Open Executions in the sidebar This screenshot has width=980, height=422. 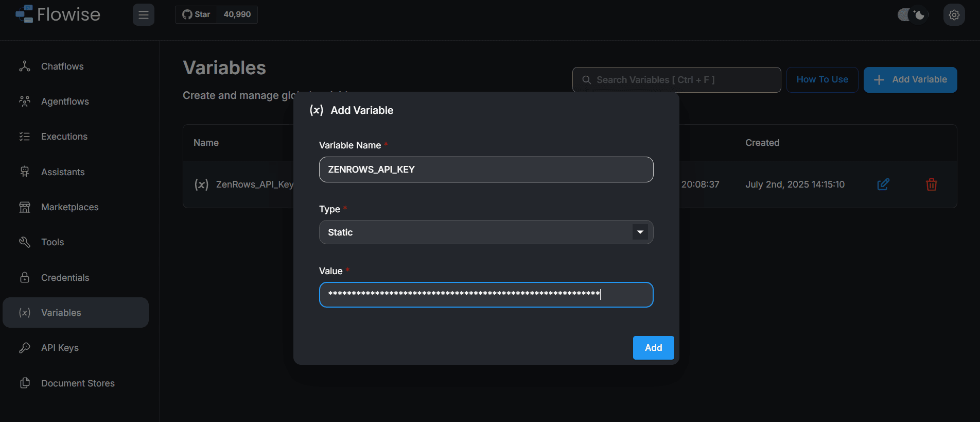[x=76, y=137]
